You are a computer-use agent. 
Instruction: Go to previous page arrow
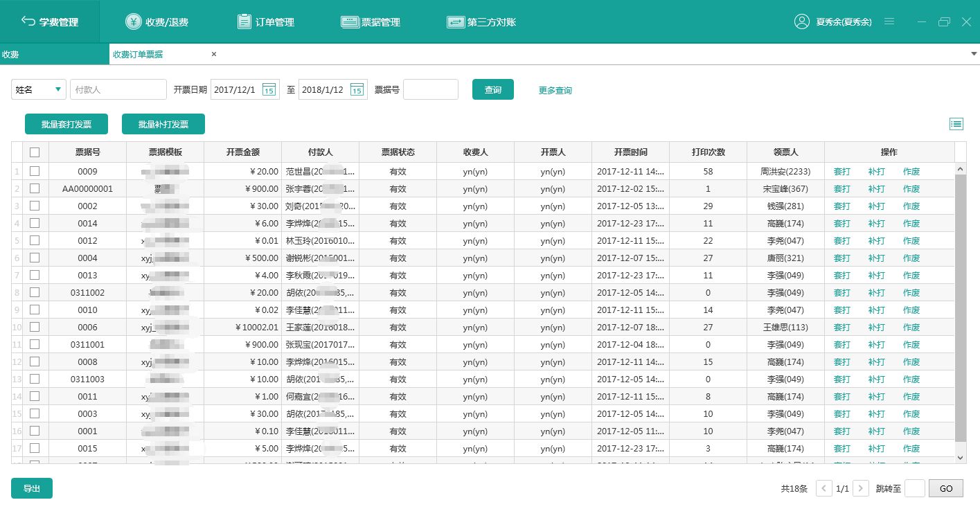(824, 488)
